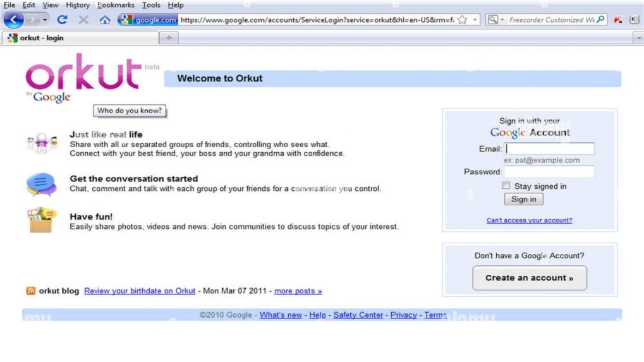Open the Safety Center footer link
This screenshot has height=362, width=644.
pyautogui.click(x=358, y=315)
